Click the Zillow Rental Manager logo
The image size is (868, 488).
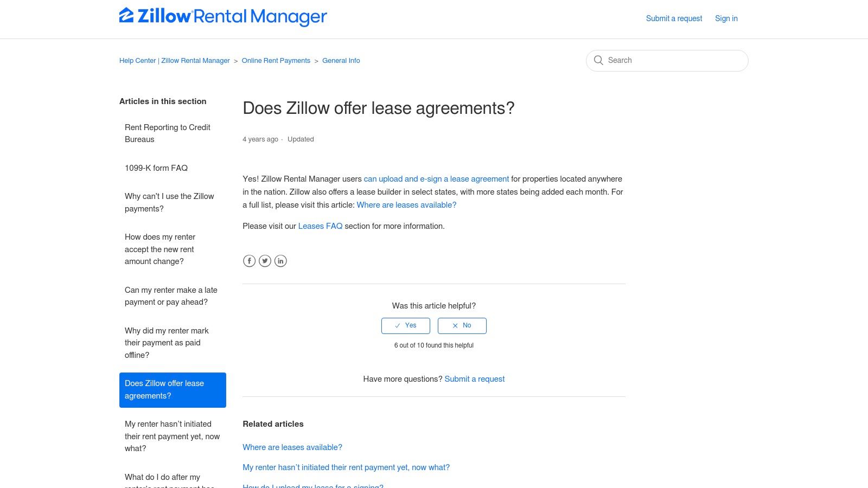point(222,17)
